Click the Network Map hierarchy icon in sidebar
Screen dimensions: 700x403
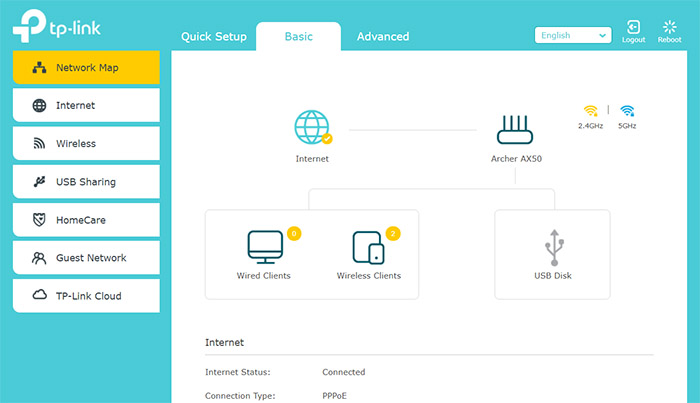39,67
